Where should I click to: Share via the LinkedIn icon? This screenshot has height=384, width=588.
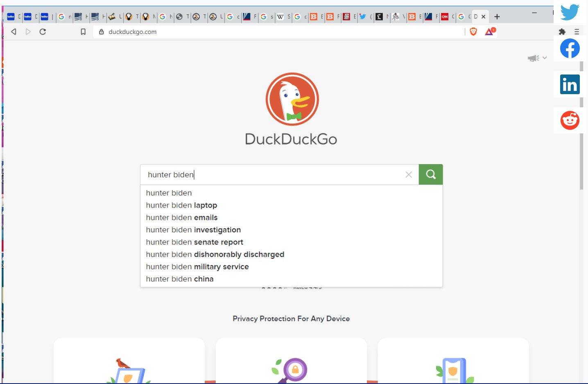click(570, 84)
